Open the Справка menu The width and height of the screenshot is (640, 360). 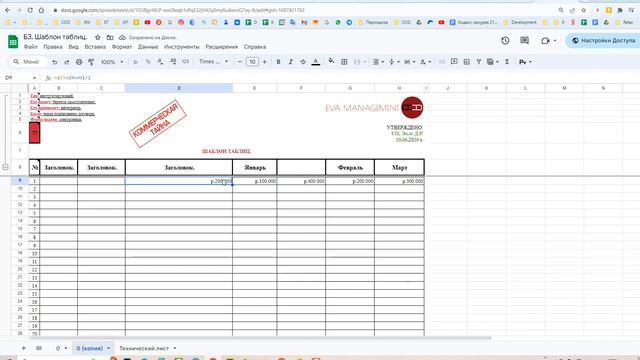pyautogui.click(x=255, y=47)
